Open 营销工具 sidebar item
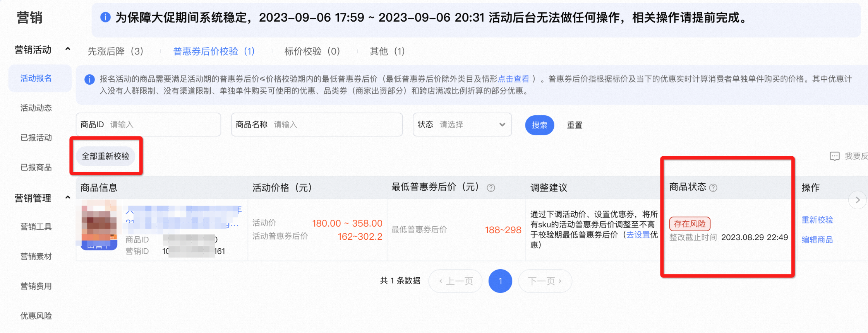 36,227
